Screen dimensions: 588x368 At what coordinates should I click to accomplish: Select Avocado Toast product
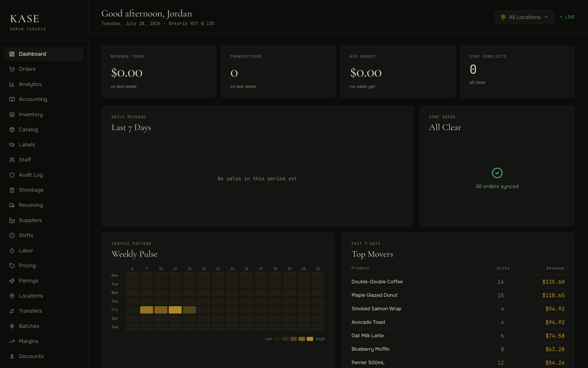click(458, 322)
